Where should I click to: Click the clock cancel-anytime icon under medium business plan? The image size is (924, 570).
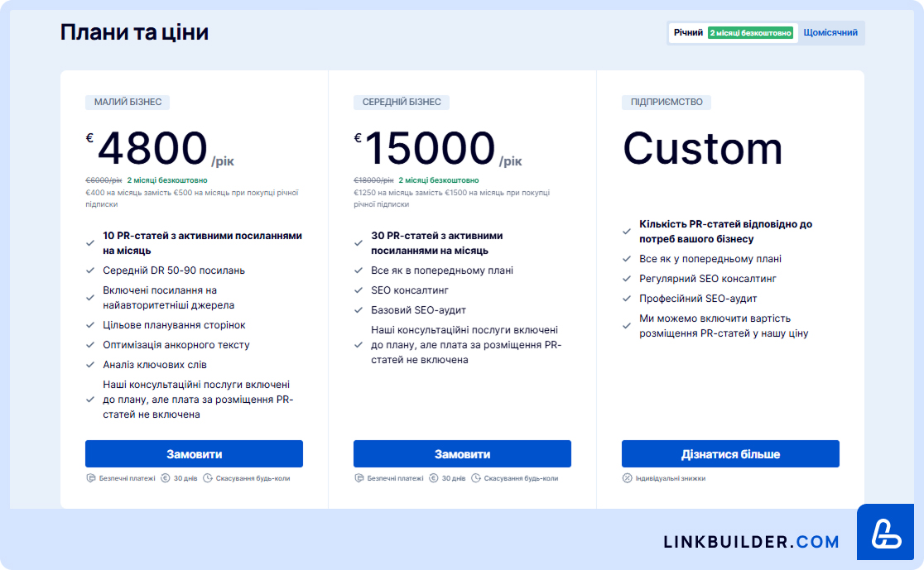(x=475, y=478)
